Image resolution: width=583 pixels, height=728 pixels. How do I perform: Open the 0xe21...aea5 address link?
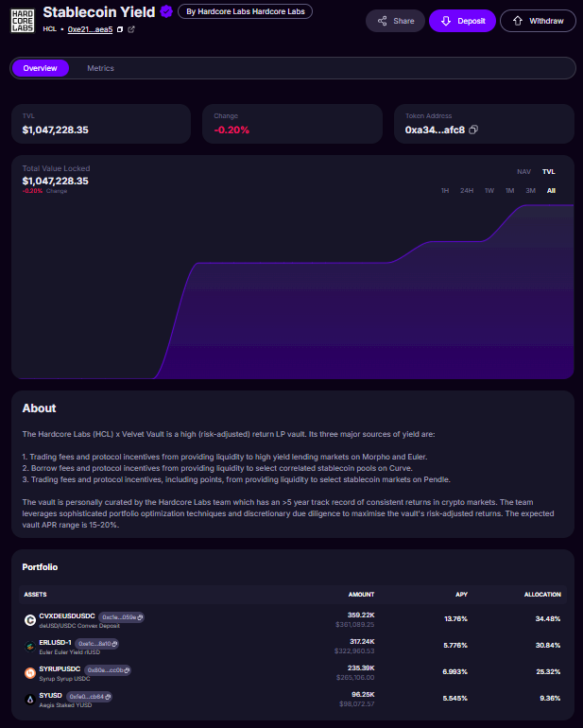coord(90,29)
